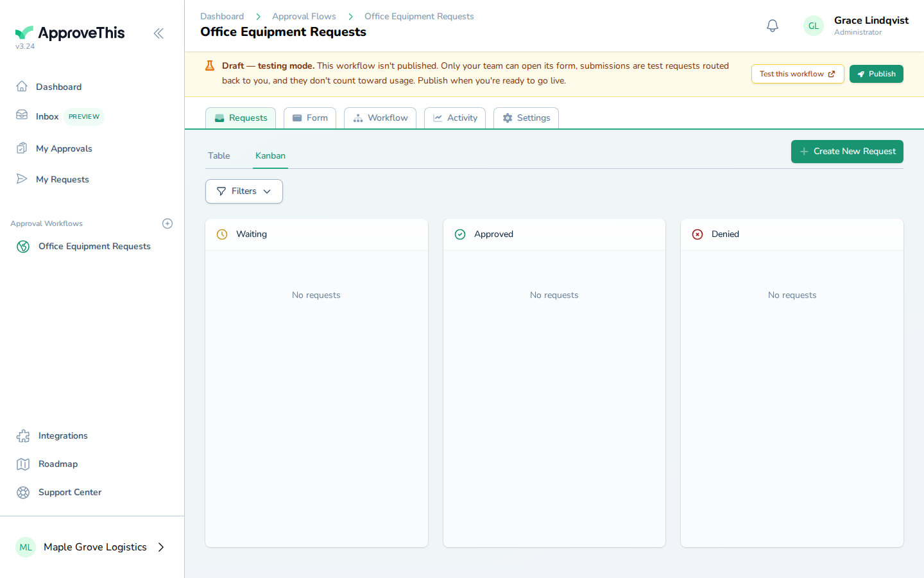The height and width of the screenshot is (578, 924).
Task: Click the Waiting column header
Action: [316, 234]
